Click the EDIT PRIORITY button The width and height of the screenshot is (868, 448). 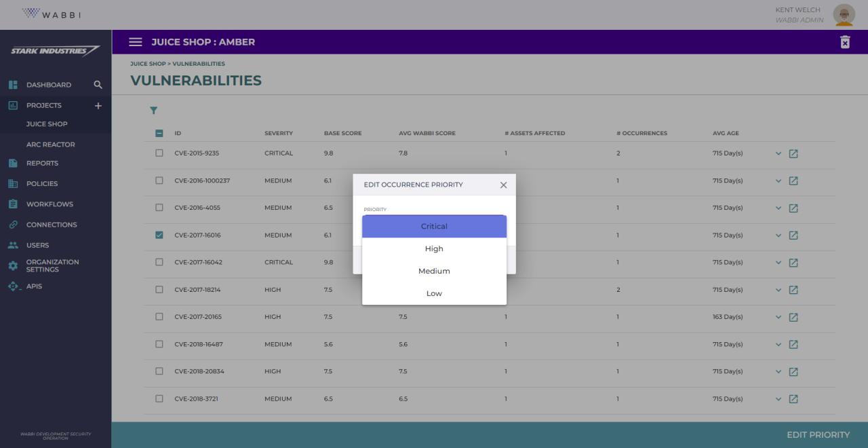coord(818,434)
